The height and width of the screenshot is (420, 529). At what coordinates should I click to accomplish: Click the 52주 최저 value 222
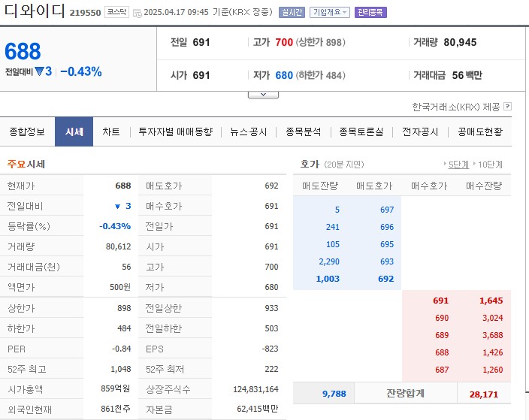coord(271,369)
